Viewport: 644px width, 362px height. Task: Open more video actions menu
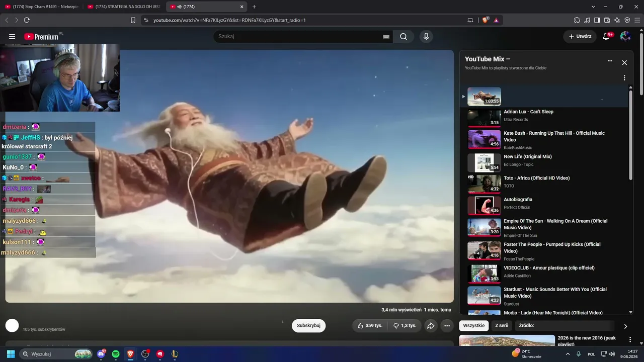[x=447, y=326]
